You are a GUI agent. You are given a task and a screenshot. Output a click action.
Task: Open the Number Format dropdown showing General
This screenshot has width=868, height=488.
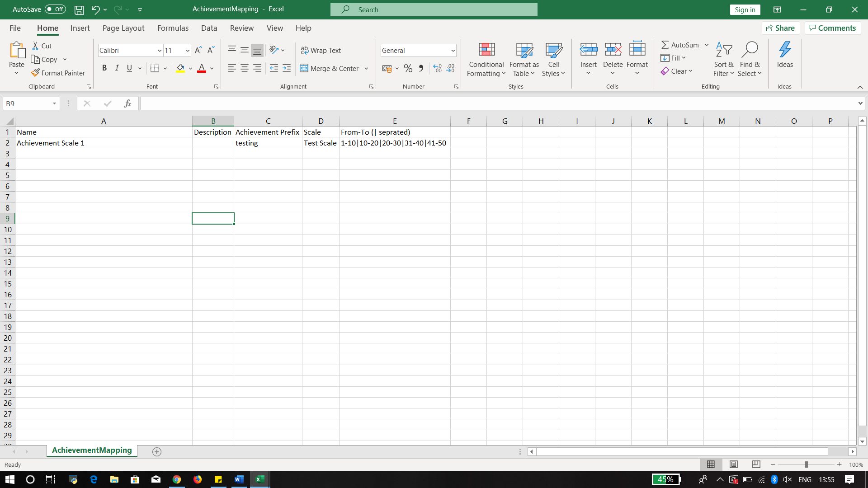[453, 51]
